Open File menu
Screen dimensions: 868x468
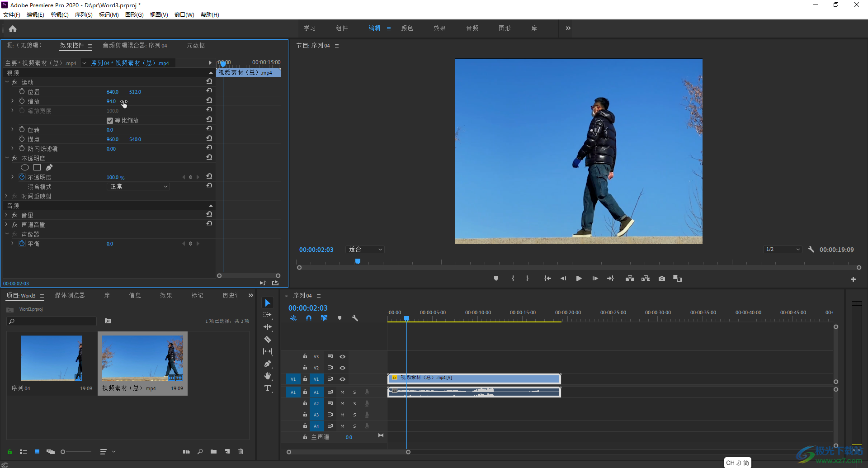12,14
